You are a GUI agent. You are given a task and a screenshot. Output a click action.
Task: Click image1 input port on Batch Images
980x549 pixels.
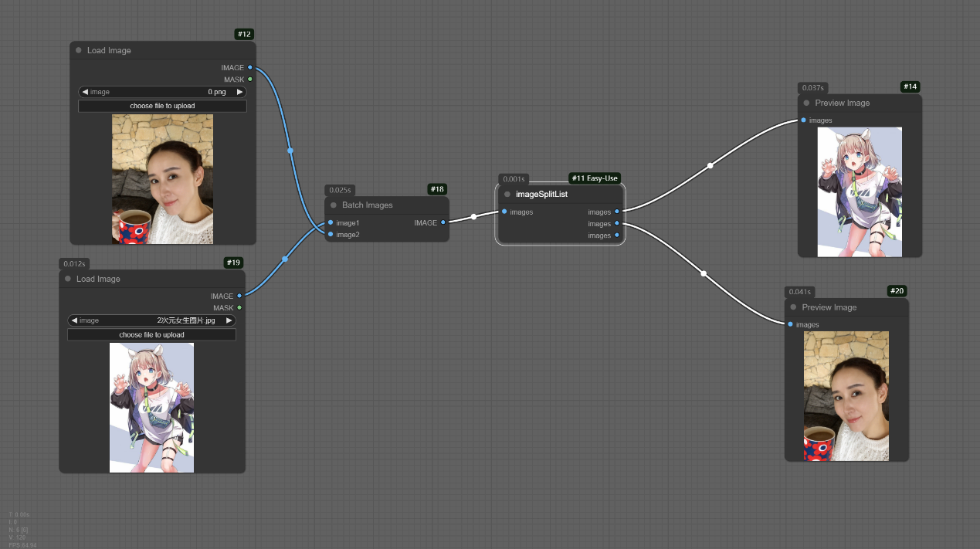[x=331, y=222]
